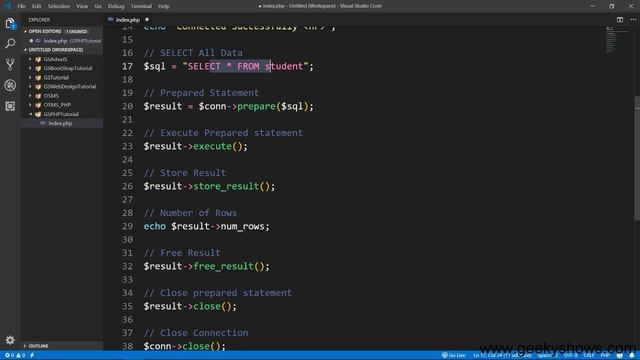Select the index.php editor tab
This screenshot has height=360, width=640.
pos(128,20)
